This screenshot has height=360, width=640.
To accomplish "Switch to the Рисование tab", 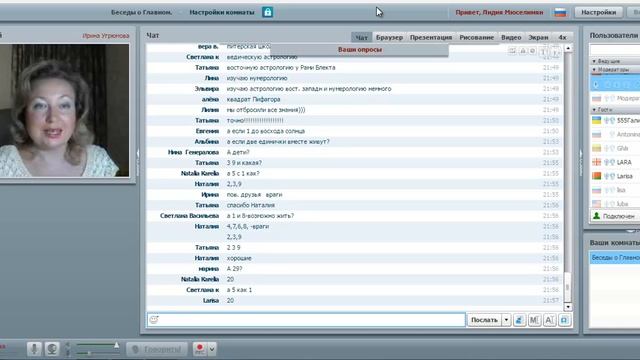I will pos(476,37).
